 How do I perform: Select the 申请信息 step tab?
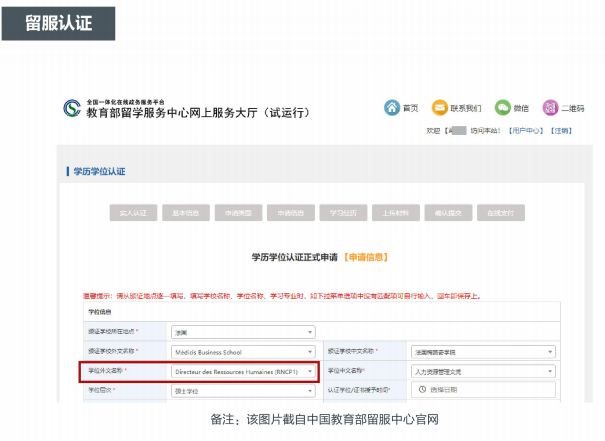[291, 213]
